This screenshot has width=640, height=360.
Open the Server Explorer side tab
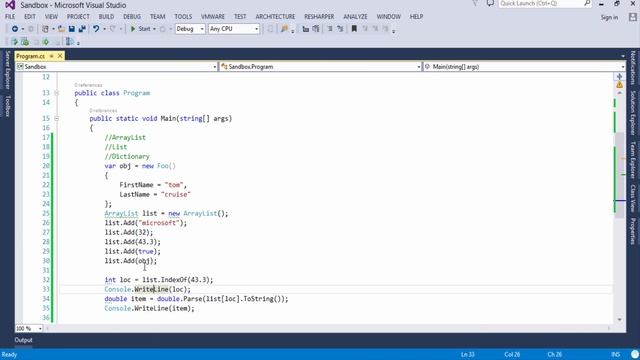pyautogui.click(x=7, y=70)
